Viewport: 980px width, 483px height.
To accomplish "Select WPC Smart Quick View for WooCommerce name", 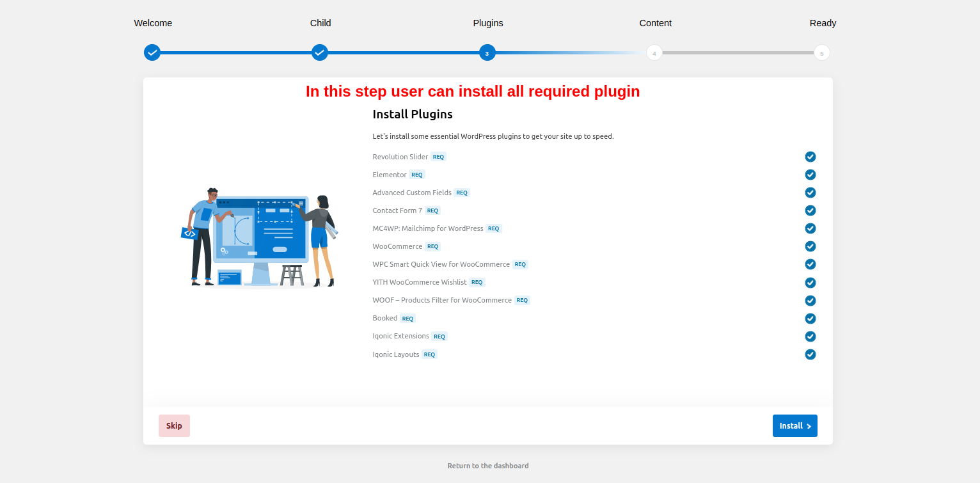I will pyautogui.click(x=441, y=264).
